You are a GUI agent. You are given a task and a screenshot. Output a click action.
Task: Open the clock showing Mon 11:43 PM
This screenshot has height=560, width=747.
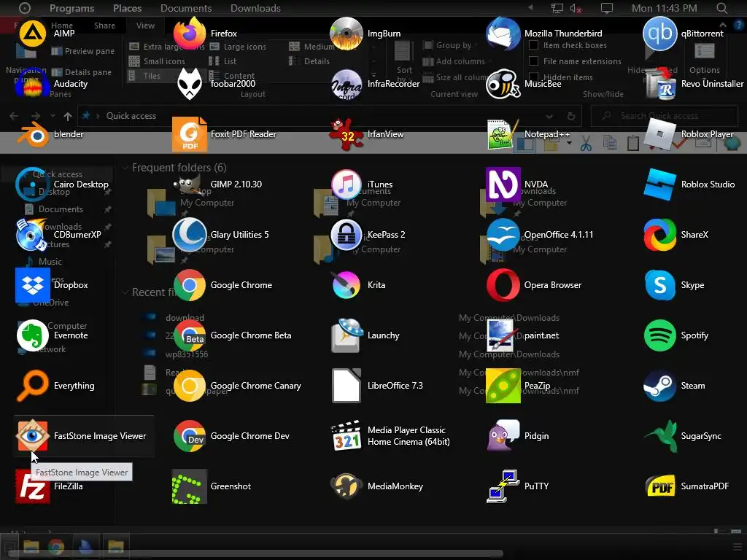(x=664, y=8)
